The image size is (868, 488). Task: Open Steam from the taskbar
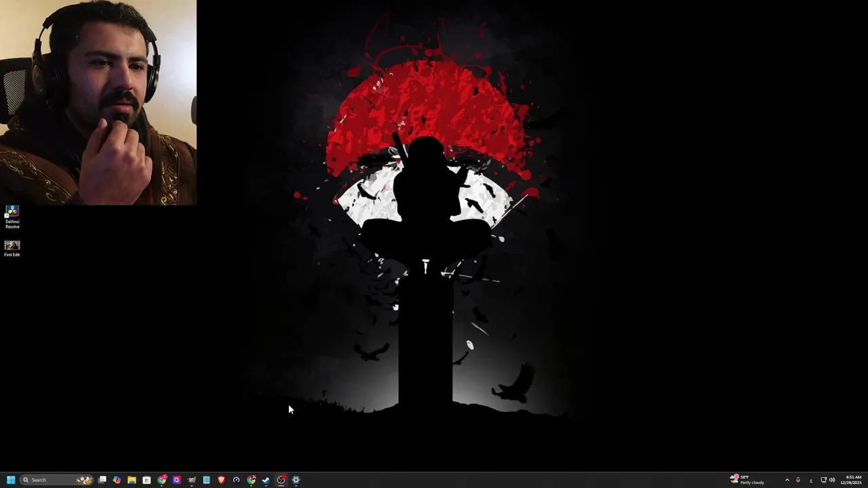pyautogui.click(x=266, y=480)
